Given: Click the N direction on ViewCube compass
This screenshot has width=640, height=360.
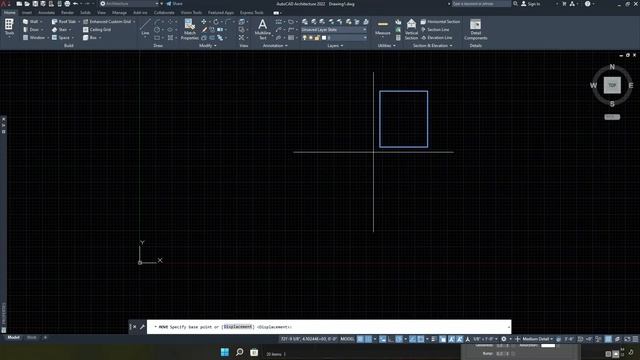Looking at the screenshot, I should [x=612, y=67].
